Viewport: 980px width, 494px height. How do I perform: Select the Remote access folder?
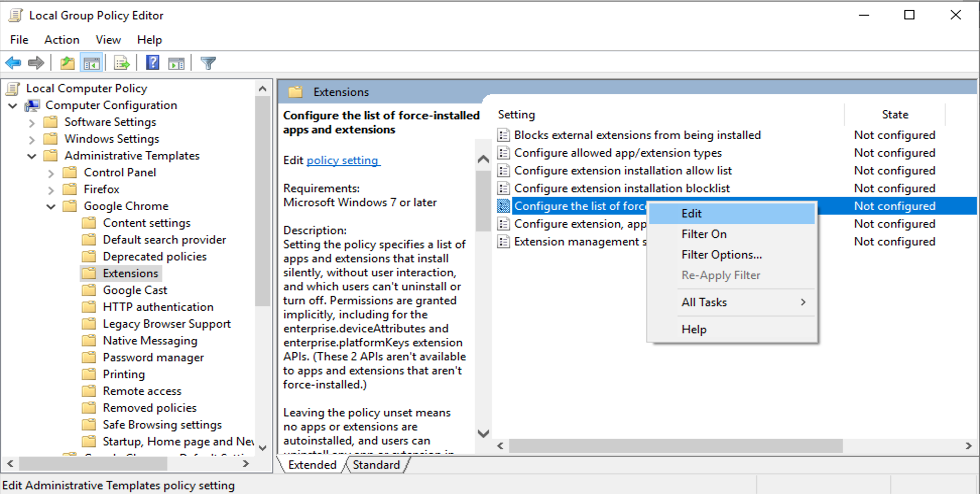coord(142,391)
